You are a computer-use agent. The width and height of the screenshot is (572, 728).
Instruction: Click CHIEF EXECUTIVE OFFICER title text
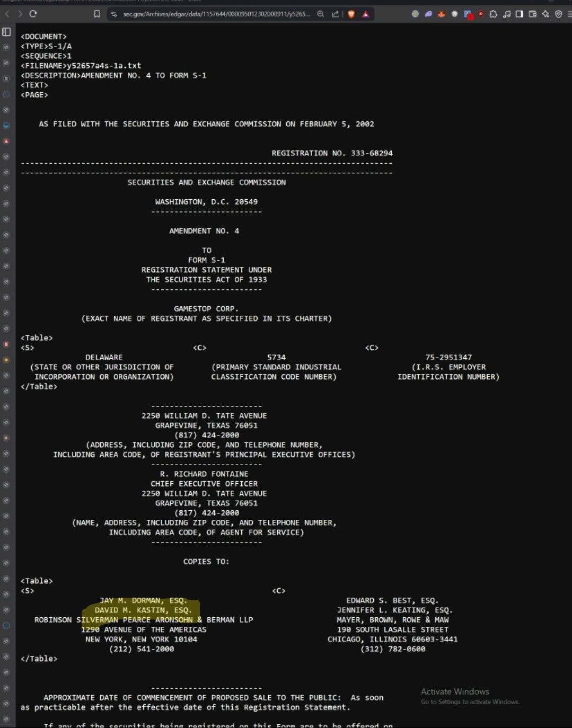[204, 484]
